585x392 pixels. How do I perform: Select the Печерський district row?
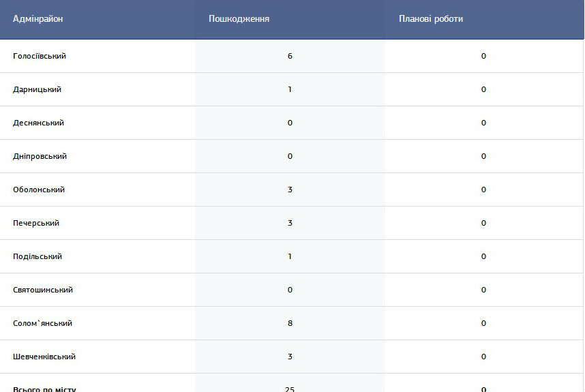(292, 223)
